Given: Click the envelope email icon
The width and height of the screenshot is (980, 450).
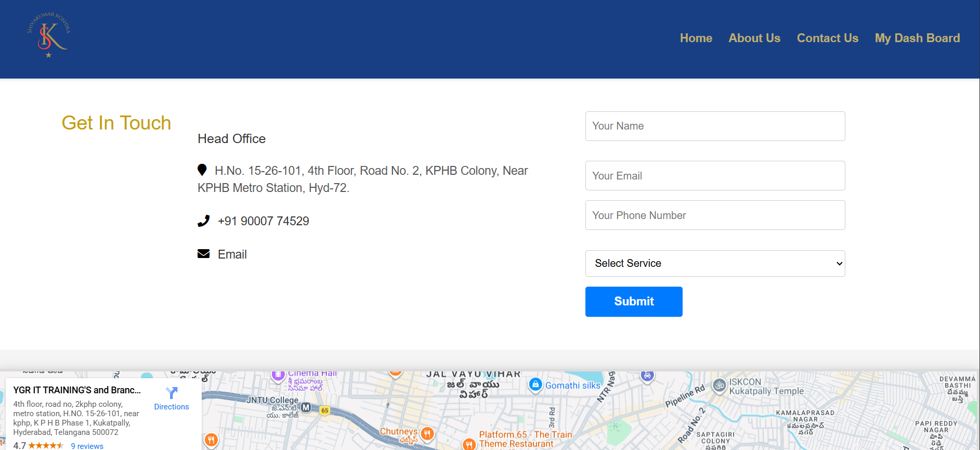Looking at the screenshot, I should tap(203, 254).
